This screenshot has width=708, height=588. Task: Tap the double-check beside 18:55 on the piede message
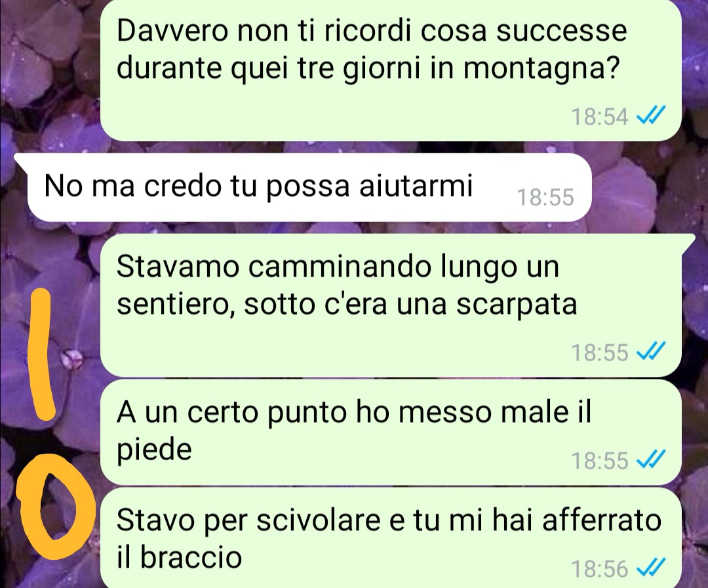pos(651,460)
